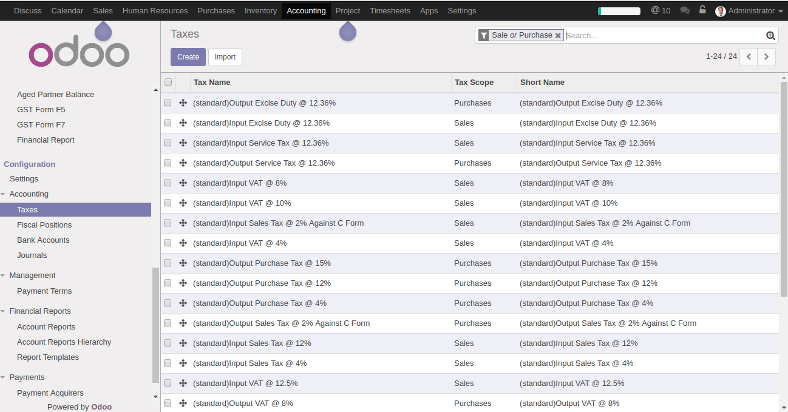
Task: Select checkbox for Output Service Tax row
Action: point(168,163)
